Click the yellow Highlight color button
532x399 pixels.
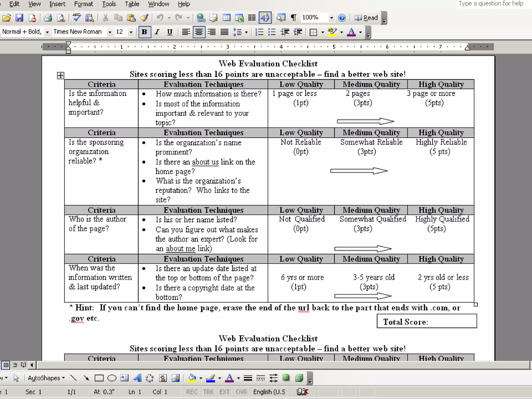point(332,32)
